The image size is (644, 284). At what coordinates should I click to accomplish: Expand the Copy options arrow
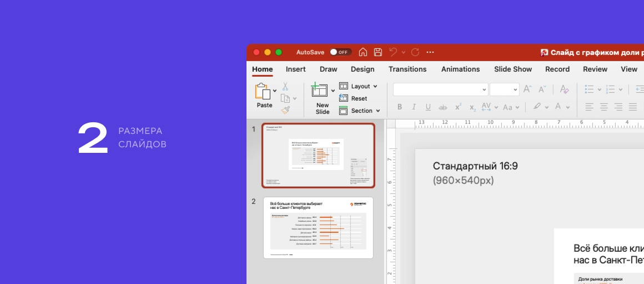pos(294,98)
